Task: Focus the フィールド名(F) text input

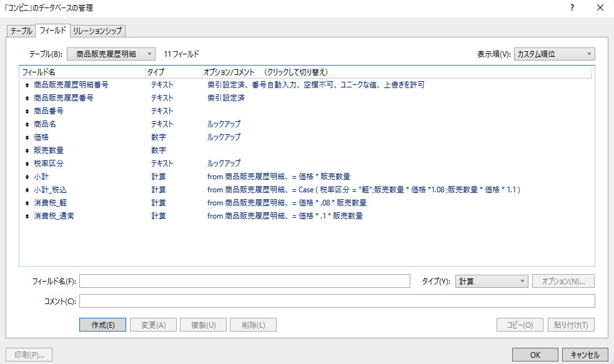Action: coord(244,282)
